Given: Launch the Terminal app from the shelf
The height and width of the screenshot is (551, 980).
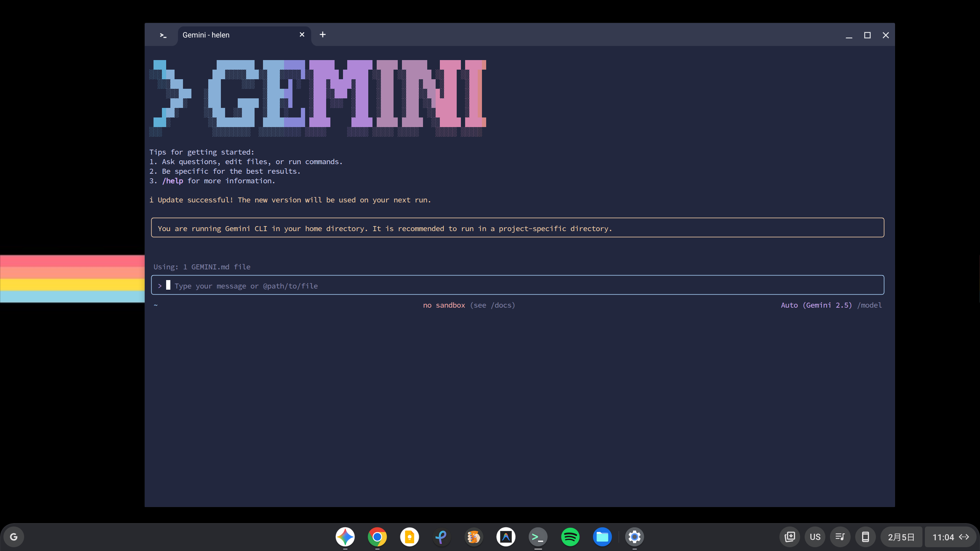Looking at the screenshot, I should (x=538, y=536).
